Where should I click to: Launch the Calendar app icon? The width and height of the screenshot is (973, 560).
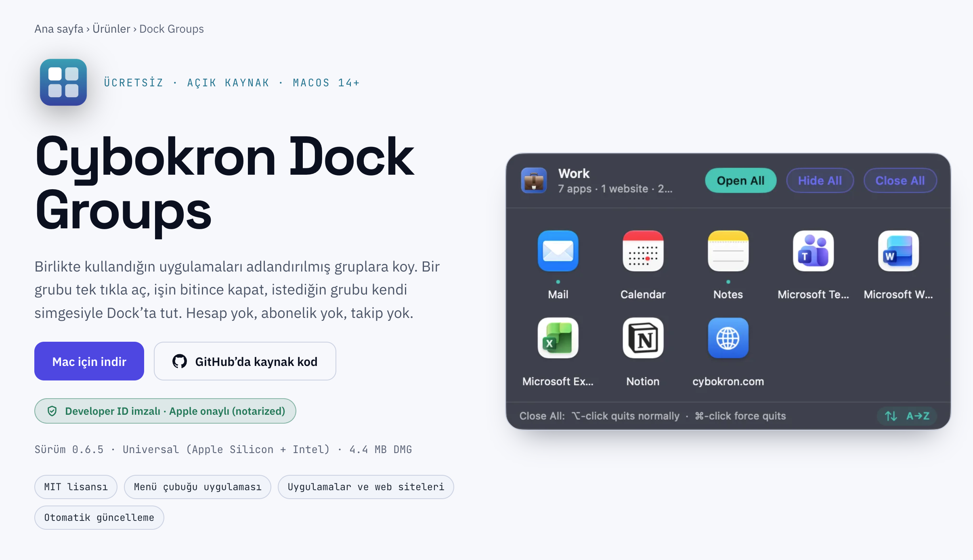643,251
